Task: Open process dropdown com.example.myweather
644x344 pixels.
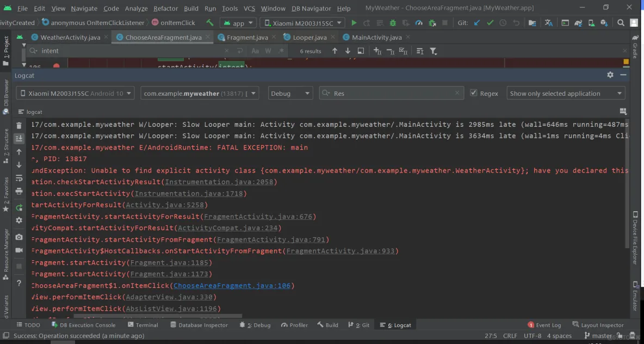Action: tap(200, 93)
